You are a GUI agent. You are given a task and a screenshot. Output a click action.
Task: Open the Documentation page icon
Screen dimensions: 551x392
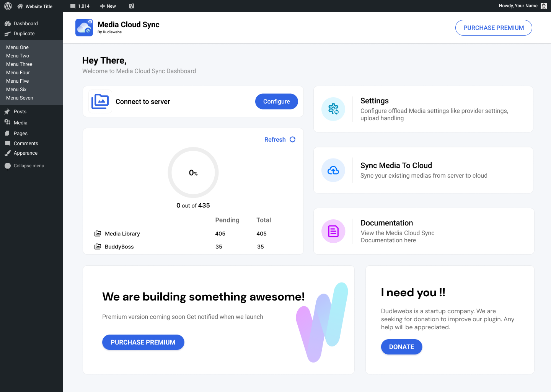[x=333, y=231]
